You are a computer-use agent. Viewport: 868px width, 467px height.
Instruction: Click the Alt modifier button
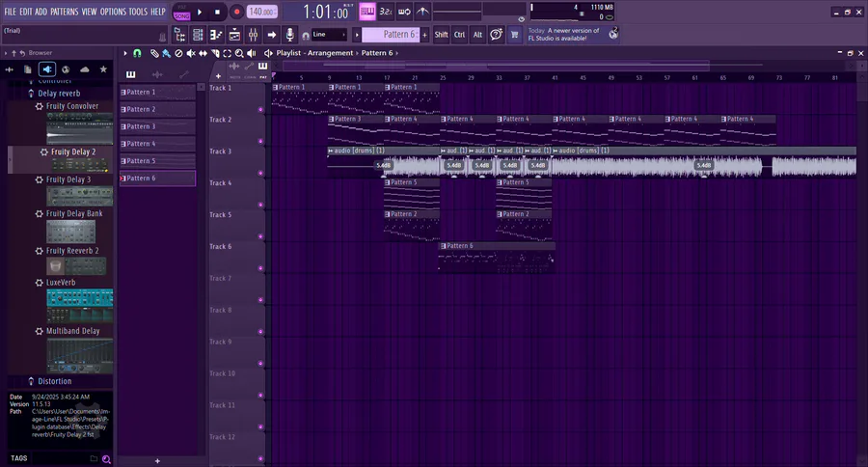[x=477, y=35]
